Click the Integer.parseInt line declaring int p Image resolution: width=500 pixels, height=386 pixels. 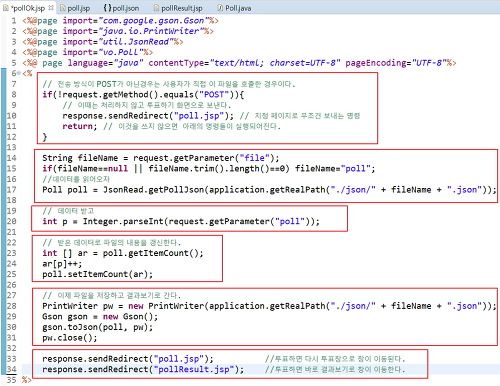coord(181,221)
